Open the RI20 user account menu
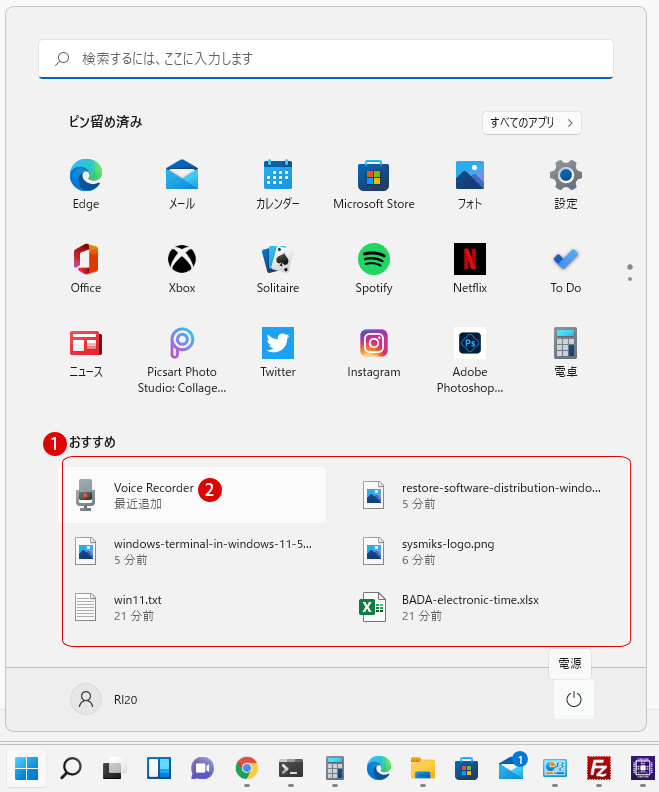659x792 pixels. point(104,700)
